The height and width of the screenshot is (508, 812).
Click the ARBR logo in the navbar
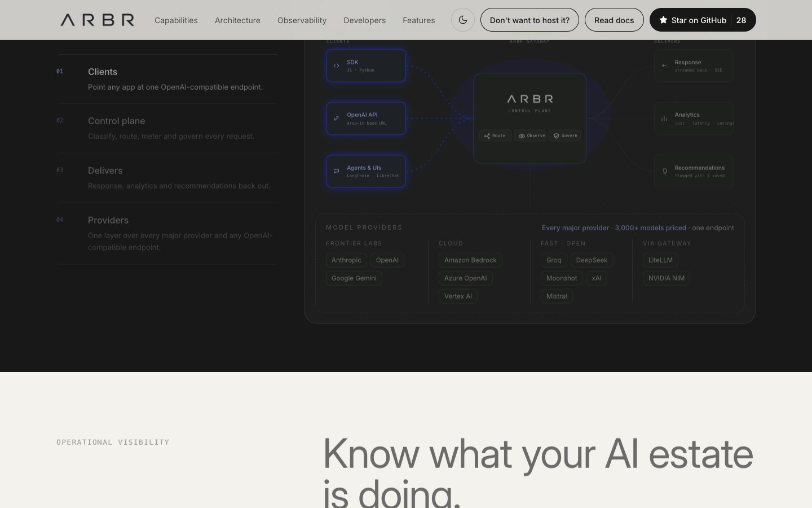click(x=98, y=20)
